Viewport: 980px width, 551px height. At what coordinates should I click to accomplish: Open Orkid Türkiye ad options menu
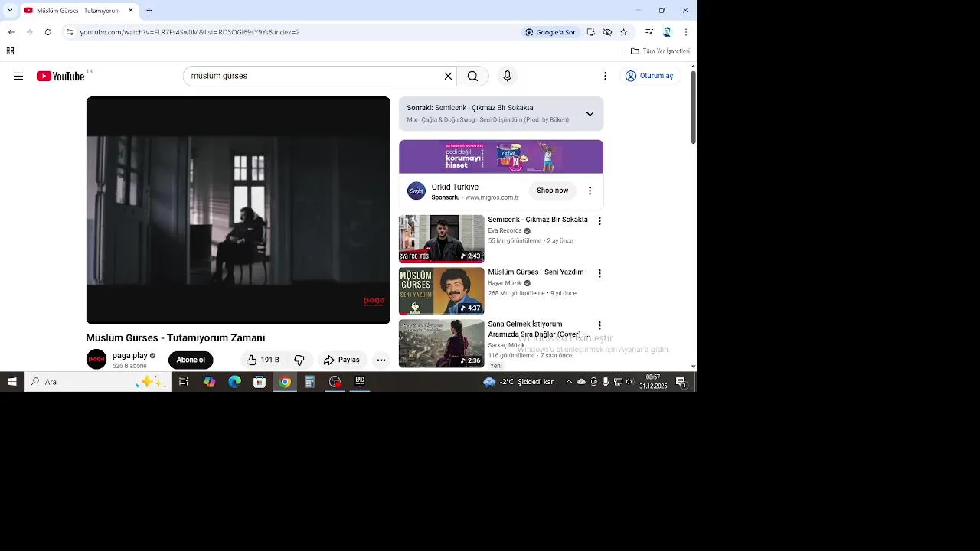click(x=590, y=191)
